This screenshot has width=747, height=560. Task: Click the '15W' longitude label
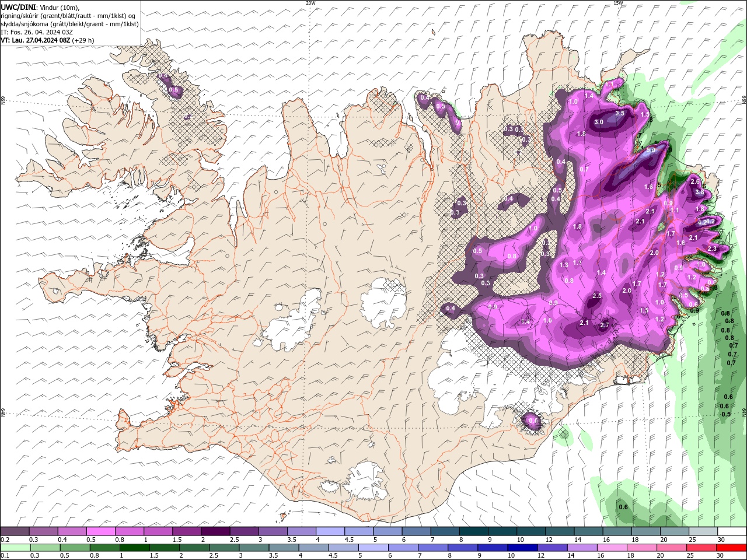[x=618, y=3]
